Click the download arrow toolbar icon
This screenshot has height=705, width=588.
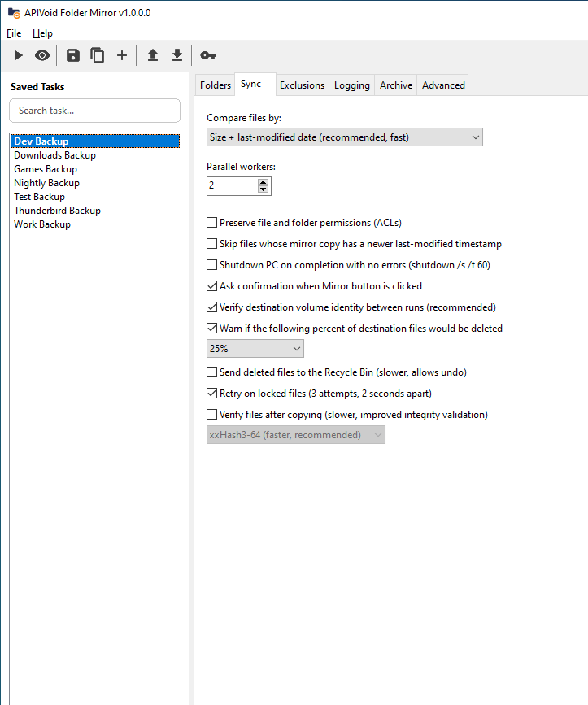pyautogui.click(x=177, y=55)
